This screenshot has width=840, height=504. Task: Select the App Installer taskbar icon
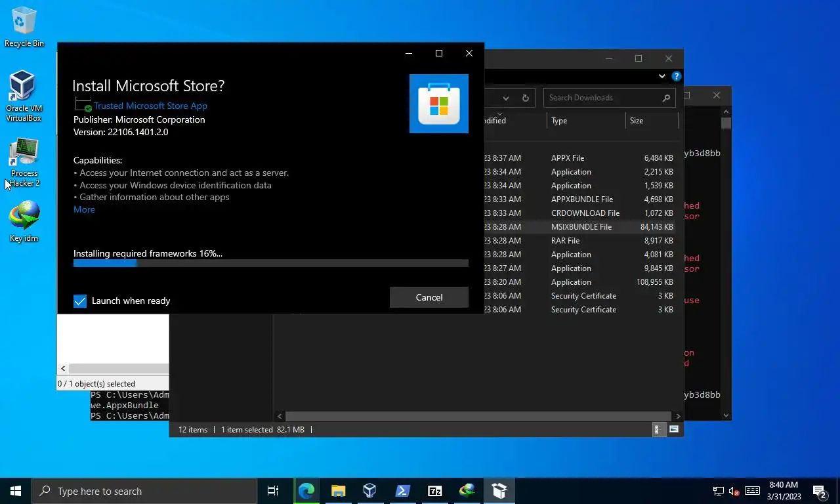tap(499, 491)
